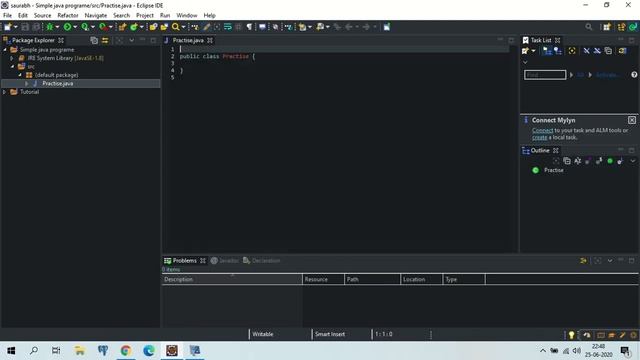Click the New Java Class icon
This screenshot has width=640, height=360.
[133, 27]
